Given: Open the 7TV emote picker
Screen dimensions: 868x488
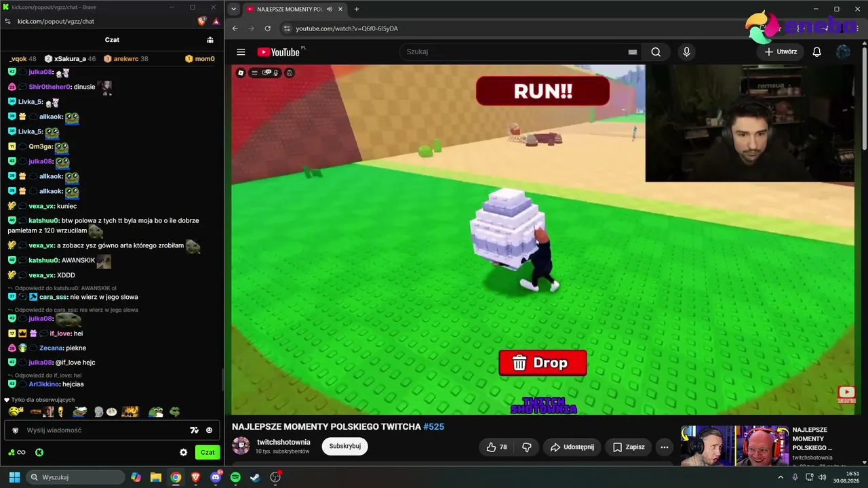Looking at the screenshot, I should pyautogui.click(x=194, y=430).
